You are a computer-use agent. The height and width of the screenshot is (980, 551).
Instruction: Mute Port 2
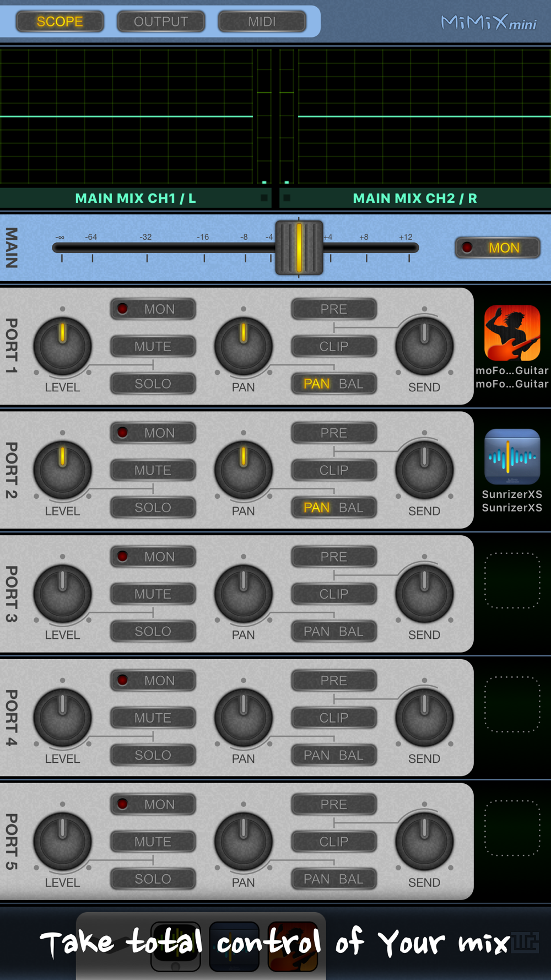pyautogui.click(x=153, y=470)
